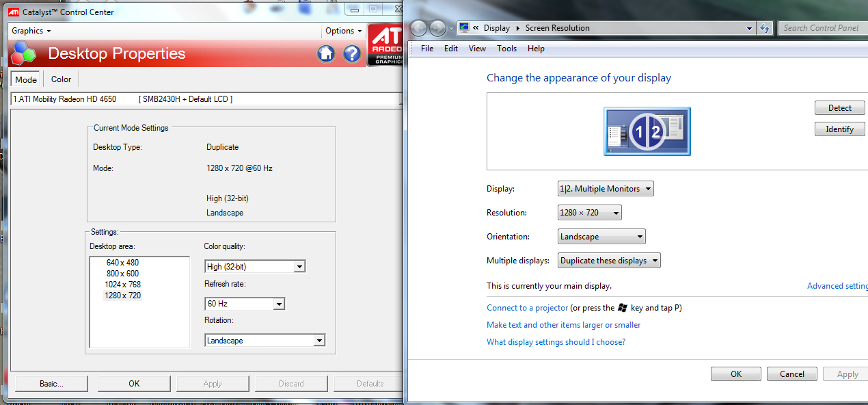Open the View menu
The width and height of the screenshot is (868, 405).
pos(477,49)
